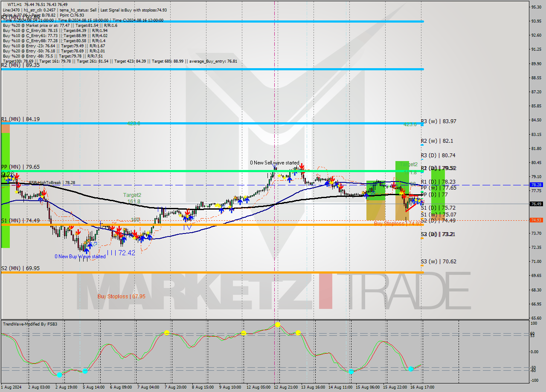Select the R2 (w) | 82.1 weekly label
The image size is (546, 392).
coord(437,141)
